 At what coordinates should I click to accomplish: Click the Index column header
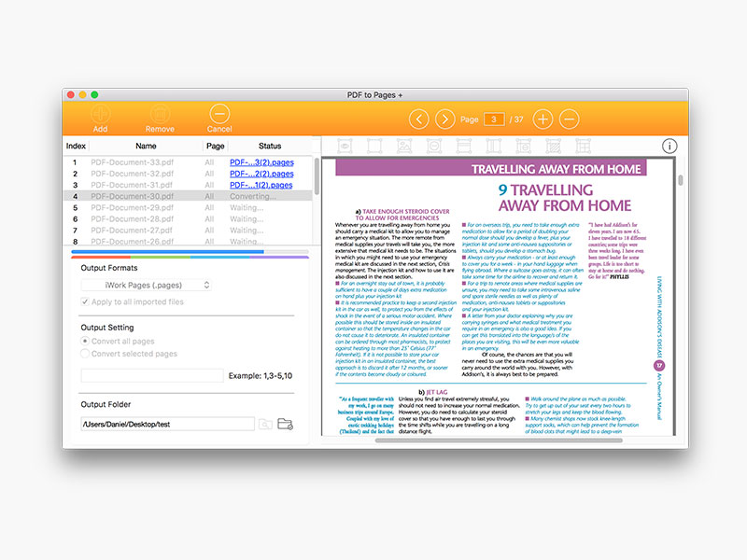(x=76, y=146)
